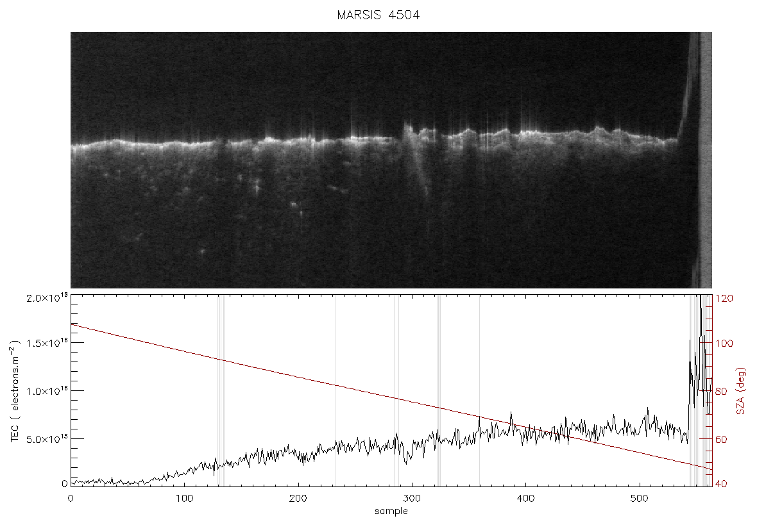Click the MARSIS 4504 plot title
The image size is (757, 532).
point(378,15)
